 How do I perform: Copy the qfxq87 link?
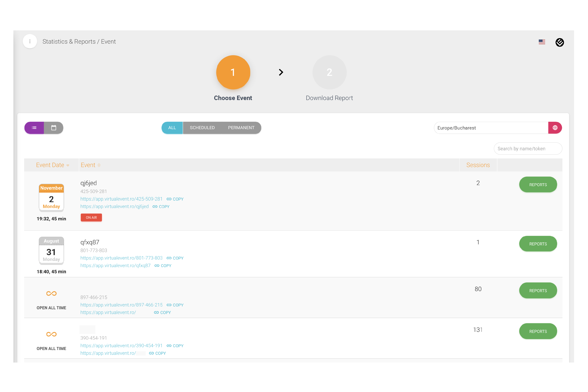[163, 266]
